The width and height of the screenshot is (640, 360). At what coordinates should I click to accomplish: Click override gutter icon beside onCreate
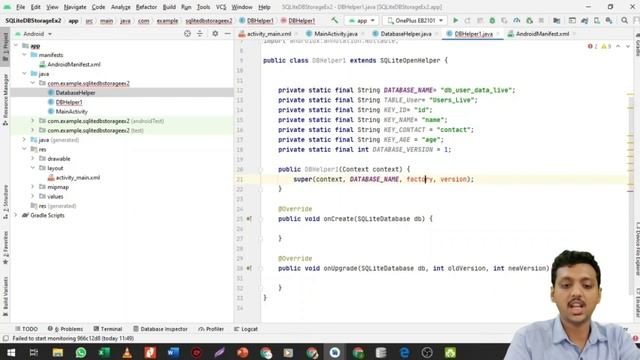(249, 219)
